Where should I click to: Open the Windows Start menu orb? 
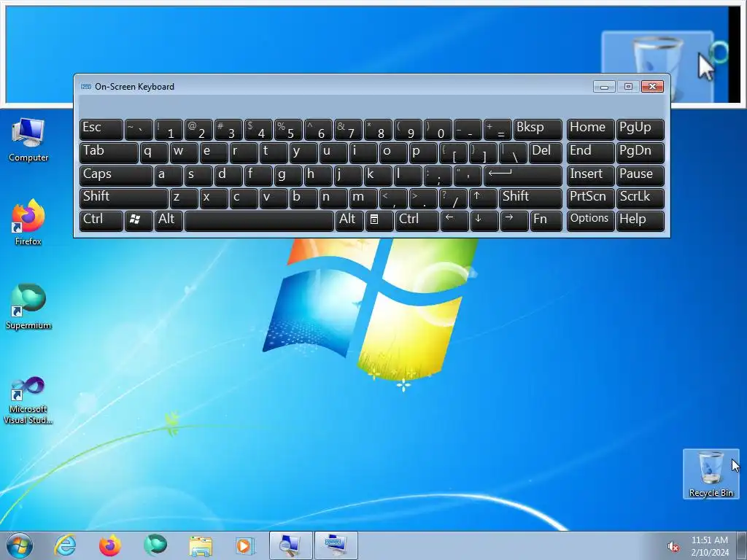(x=20, y=545)
